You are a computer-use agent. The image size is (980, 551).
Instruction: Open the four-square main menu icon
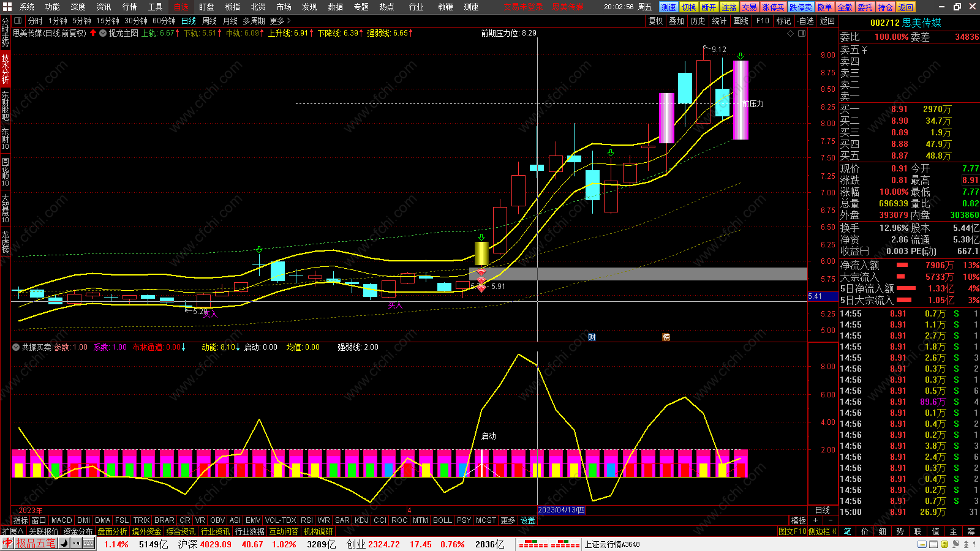(7, 7)
